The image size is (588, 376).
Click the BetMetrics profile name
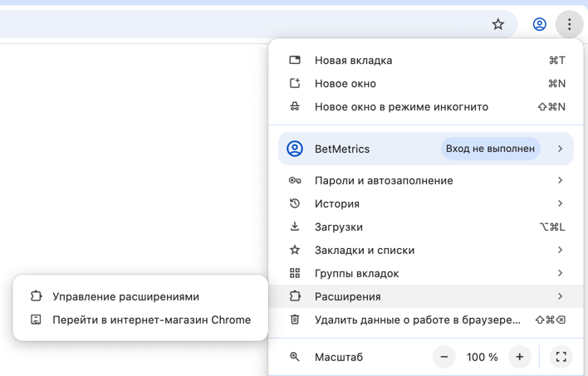click(342, 149)
